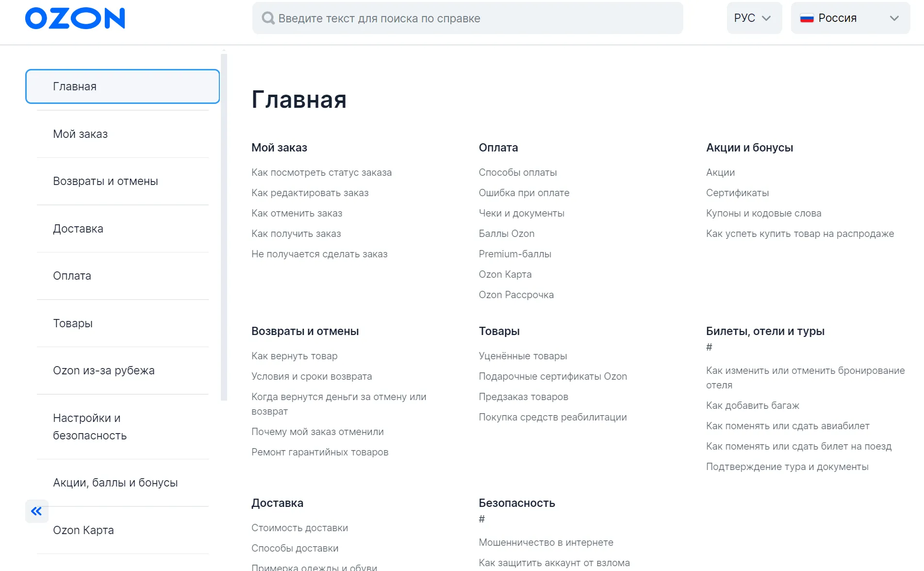Click Купоны и кодовые слова link
Screen dimensions: 924x571
(763, 213)
